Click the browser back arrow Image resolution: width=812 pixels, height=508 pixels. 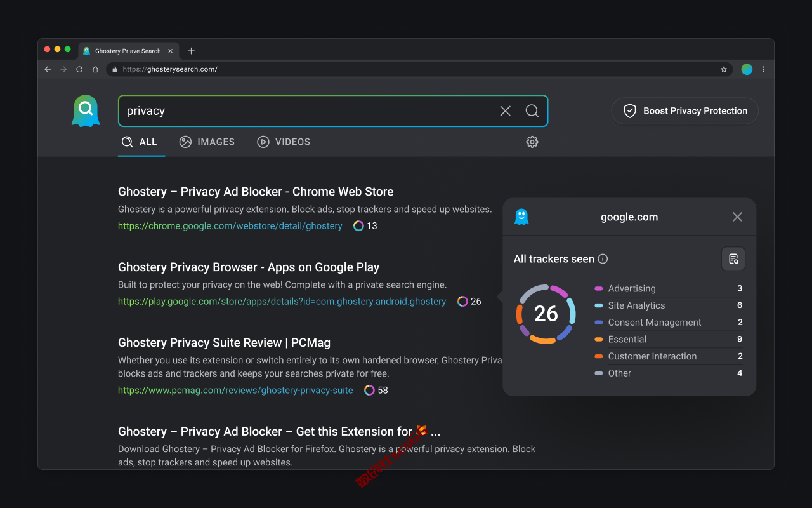tap(48, 69)
